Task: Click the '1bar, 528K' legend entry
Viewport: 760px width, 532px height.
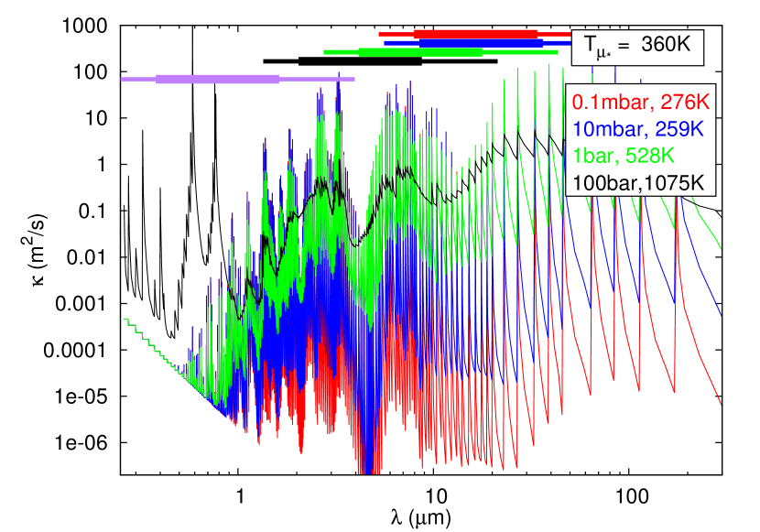Action: (x=624, y=156)
